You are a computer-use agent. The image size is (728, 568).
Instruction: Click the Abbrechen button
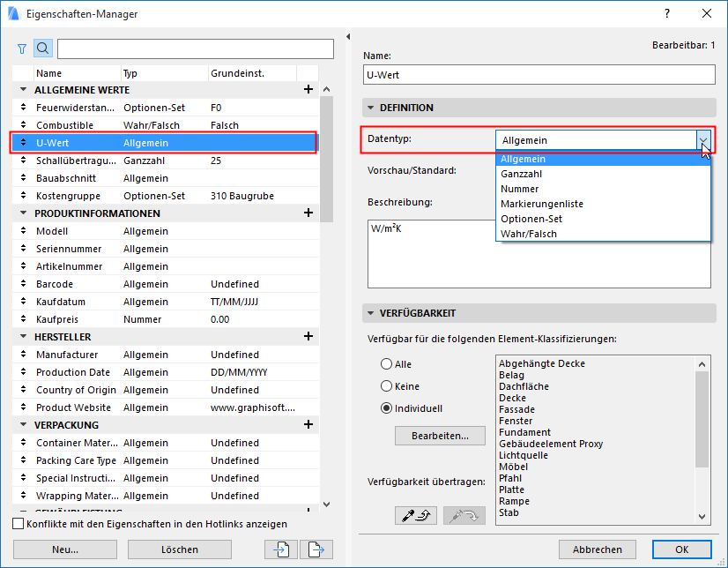tap(597, 549)
